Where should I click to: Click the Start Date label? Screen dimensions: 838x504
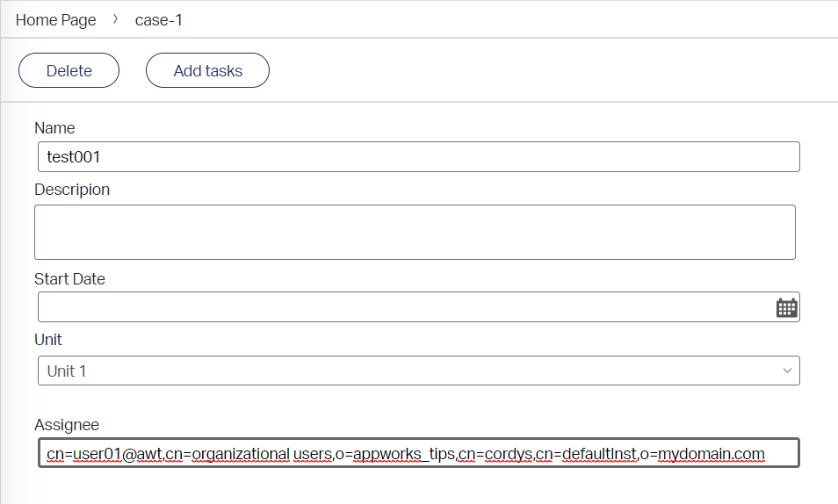(69, 279)
